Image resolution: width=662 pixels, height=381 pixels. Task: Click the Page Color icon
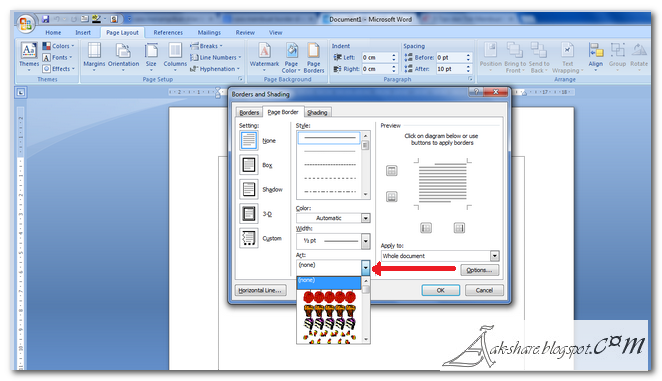pos(291,58)
